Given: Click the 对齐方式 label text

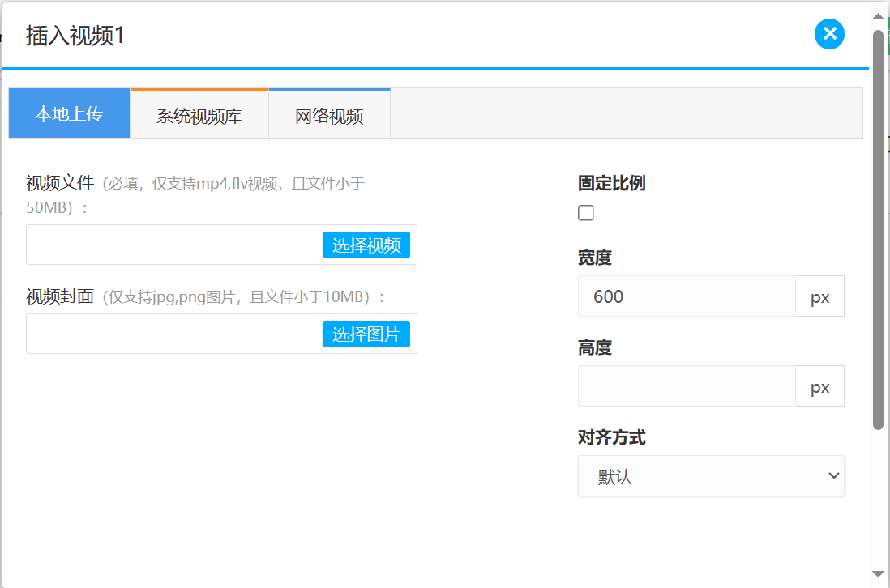Looking at the screenshot, I should click(611, 438).
